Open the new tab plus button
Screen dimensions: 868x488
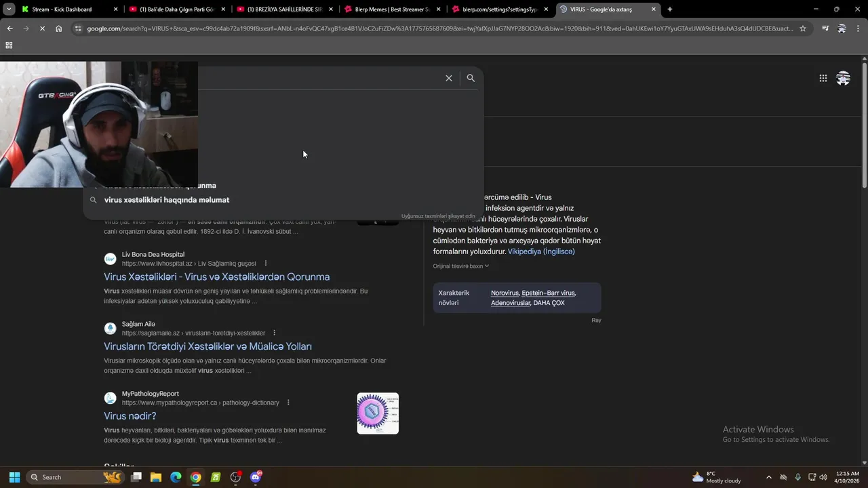(x=669, y=9)
